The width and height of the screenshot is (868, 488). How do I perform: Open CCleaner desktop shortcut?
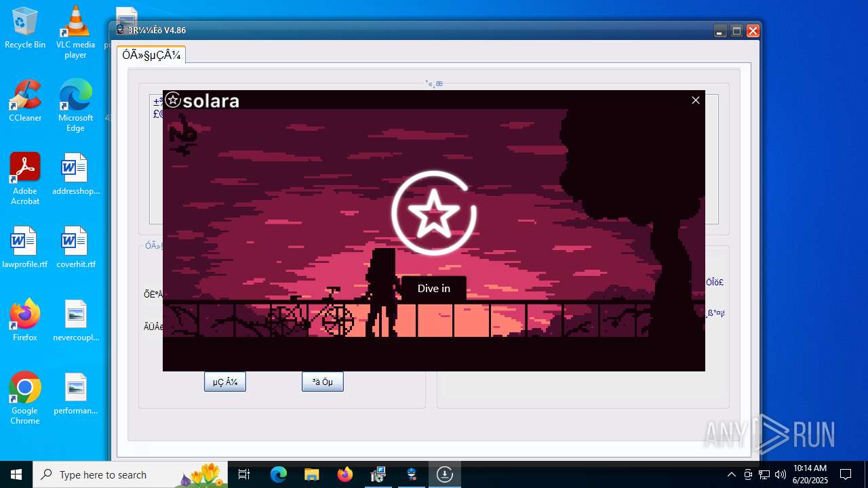25,101
